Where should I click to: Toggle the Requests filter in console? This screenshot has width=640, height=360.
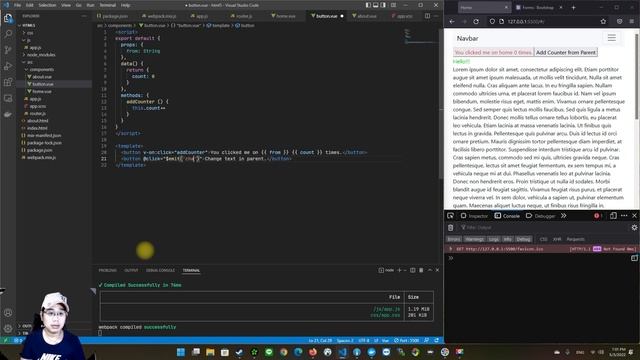click(x=576, y=239)
